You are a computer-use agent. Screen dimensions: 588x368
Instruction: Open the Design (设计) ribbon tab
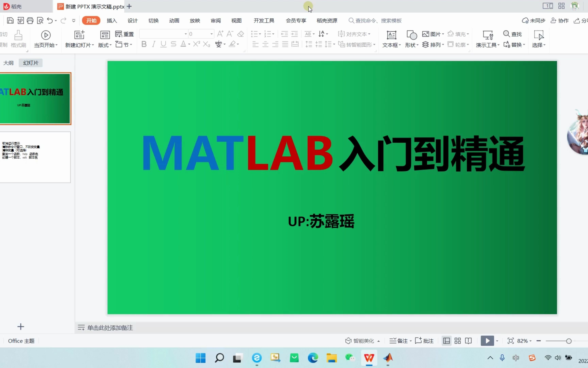(x=133, y=20)
